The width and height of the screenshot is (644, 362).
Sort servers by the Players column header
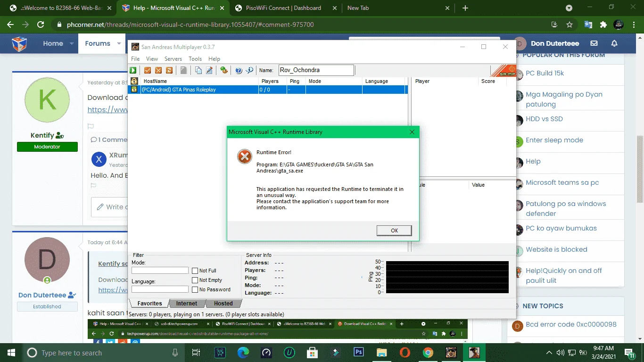point(273,81)
